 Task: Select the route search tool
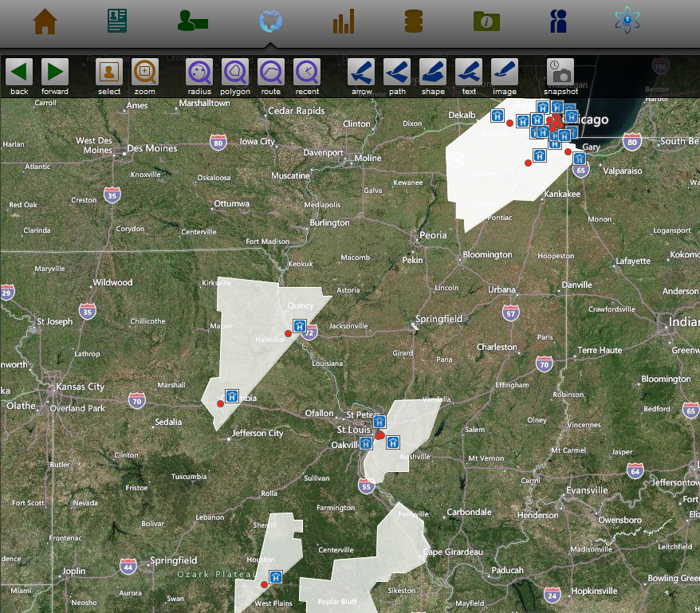click(271, 73)
